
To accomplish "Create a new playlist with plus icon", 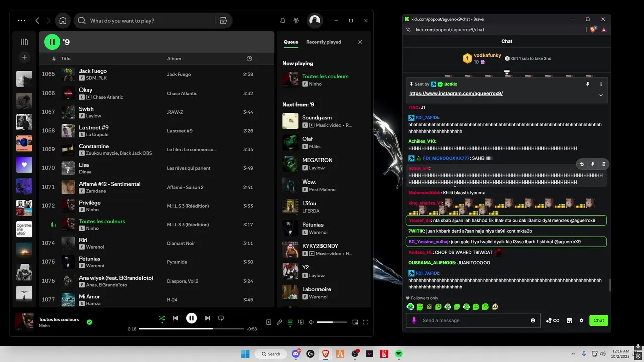I will click(24, 57).
